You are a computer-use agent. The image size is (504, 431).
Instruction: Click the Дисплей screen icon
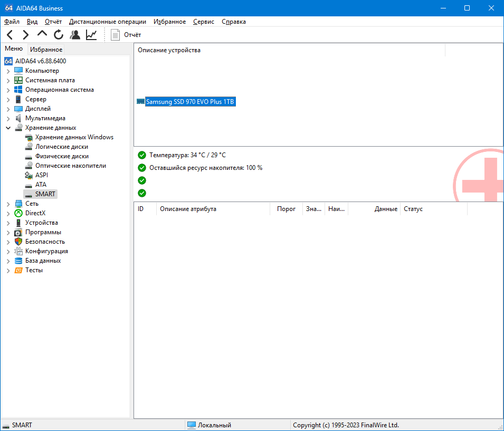click(x=18, y=109)
